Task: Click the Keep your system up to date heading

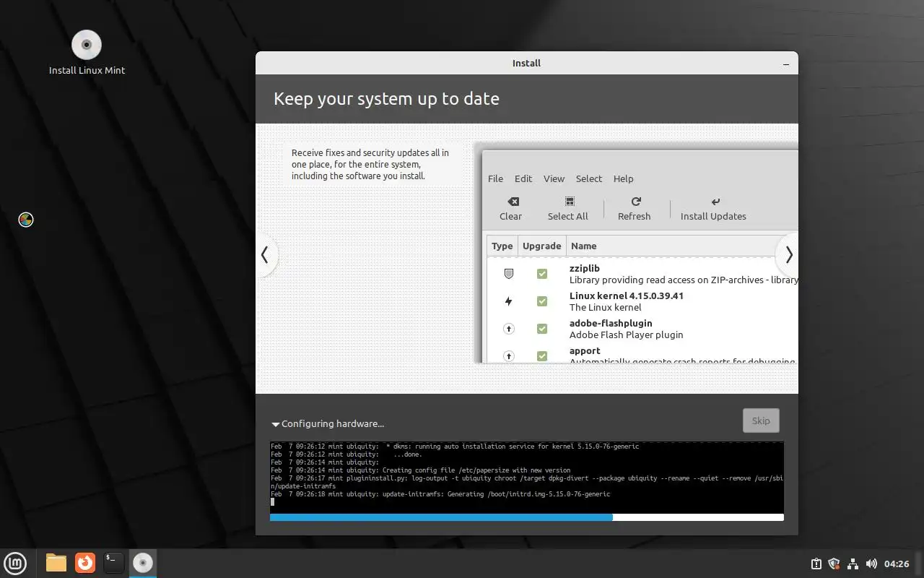Action: [x=386, y=99]
